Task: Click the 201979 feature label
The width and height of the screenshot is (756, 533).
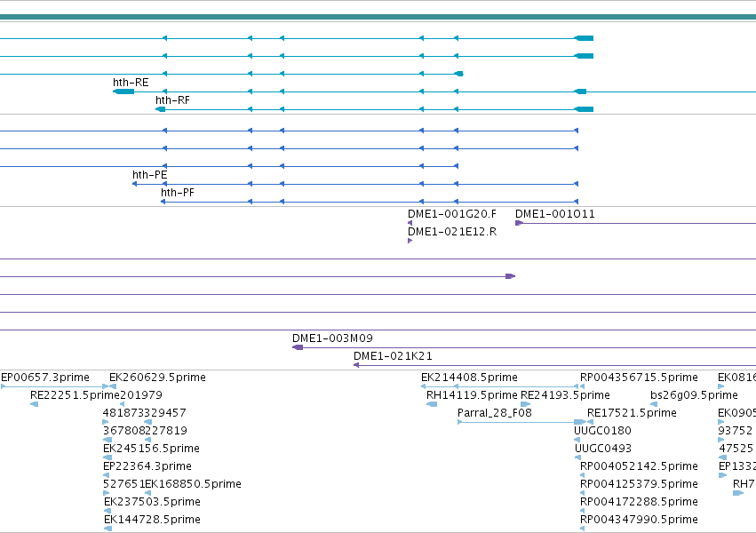Action: pyautogui.click(x=141, y=395)
